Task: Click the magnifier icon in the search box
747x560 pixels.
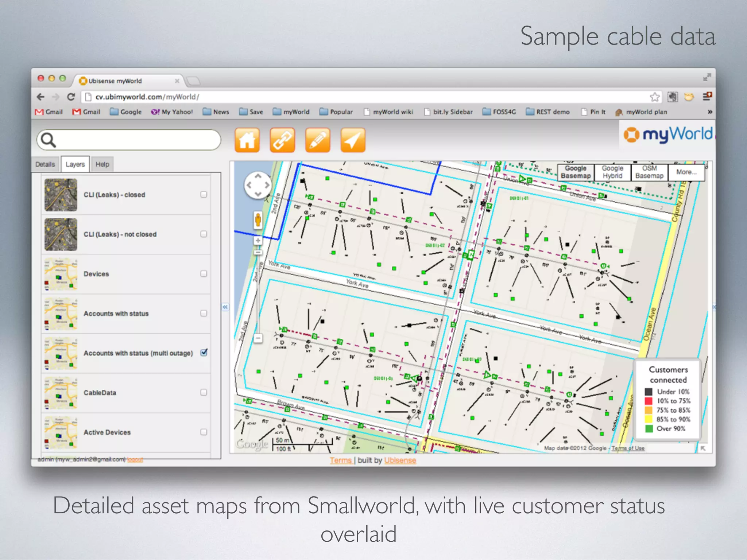Action: (48, 140)
